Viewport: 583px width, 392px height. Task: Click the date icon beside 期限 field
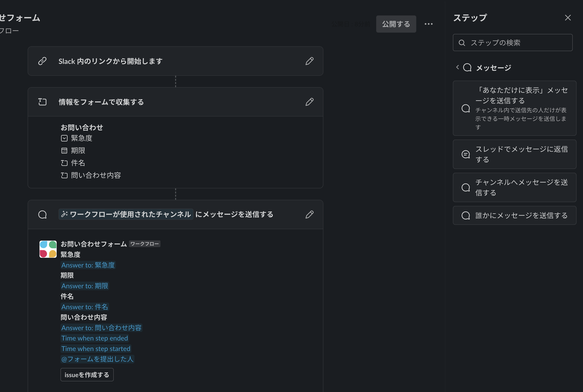tap(64, 150)
